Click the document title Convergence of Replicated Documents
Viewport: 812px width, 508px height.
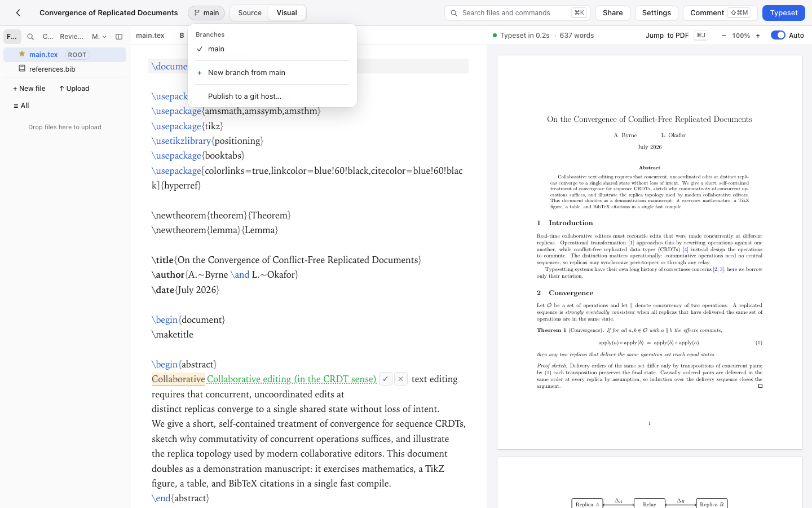[109, 12]
